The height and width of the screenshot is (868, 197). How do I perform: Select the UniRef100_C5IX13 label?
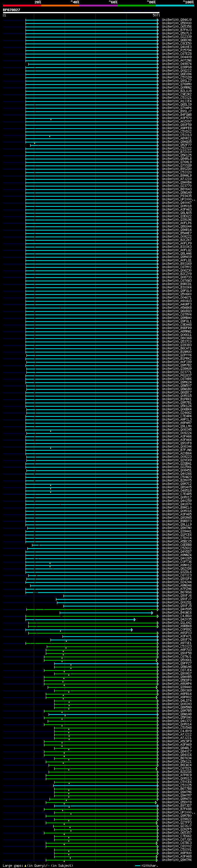[176, 135]
